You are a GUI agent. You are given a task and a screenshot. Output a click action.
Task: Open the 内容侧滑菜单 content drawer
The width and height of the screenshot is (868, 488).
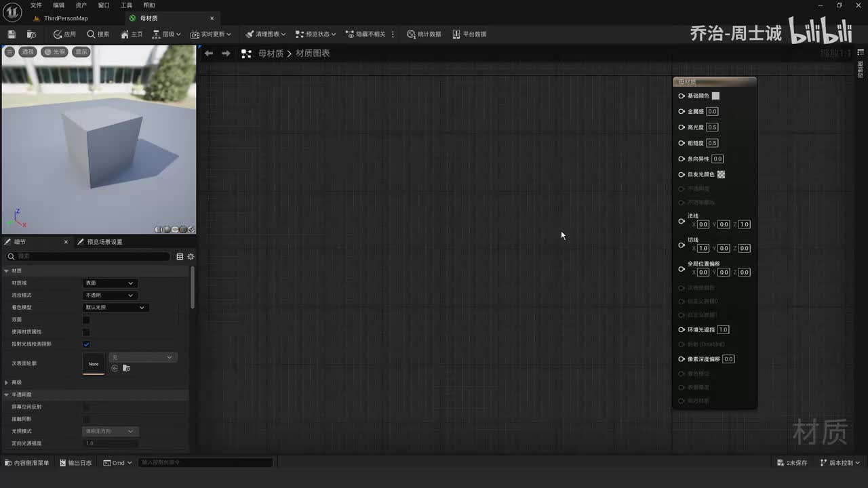[x=27, y=463]
